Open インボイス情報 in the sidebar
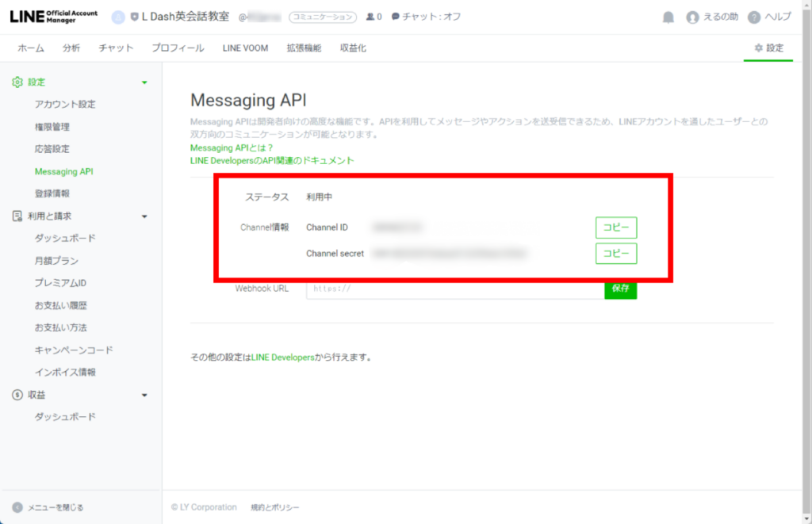Image resolution: width=812 pixels, height=524 pixels. click(x=65, y=373)
